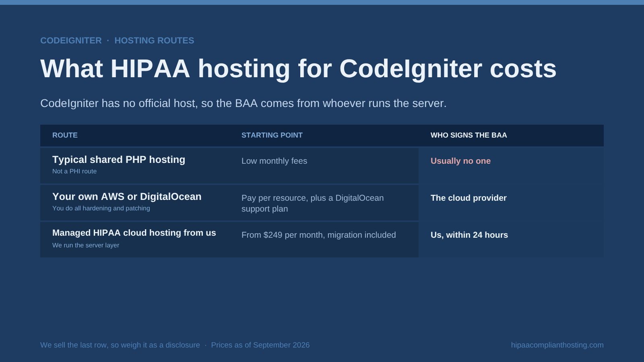Click the 'WHO SIGNS THE BAA' column header
Viewport: 644px width, 362px height.
[x=469, y=135]
